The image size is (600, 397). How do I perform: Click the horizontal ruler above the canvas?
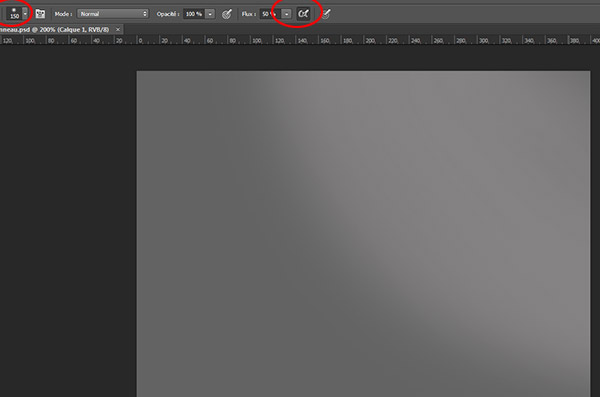click(x=300, y=40)
